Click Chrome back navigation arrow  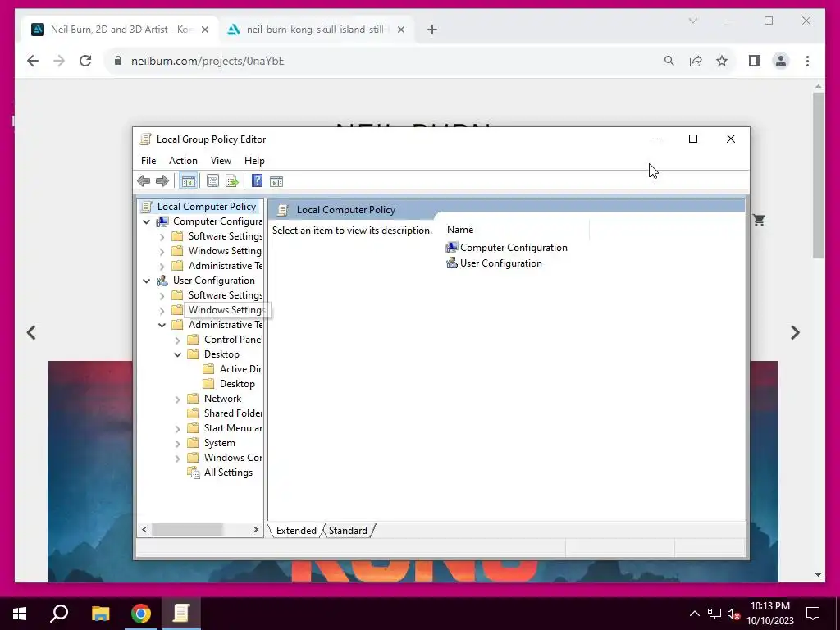pyautogui.click(x=33, y=61)
